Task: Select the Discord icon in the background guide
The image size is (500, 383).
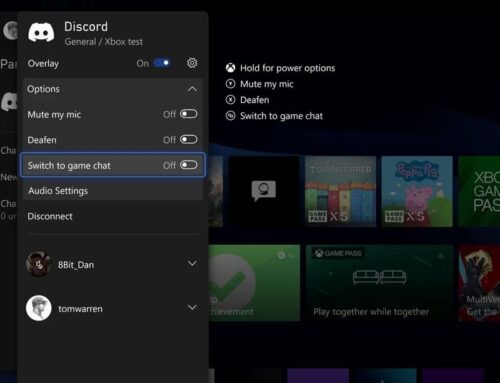Action: click(9, 102)
